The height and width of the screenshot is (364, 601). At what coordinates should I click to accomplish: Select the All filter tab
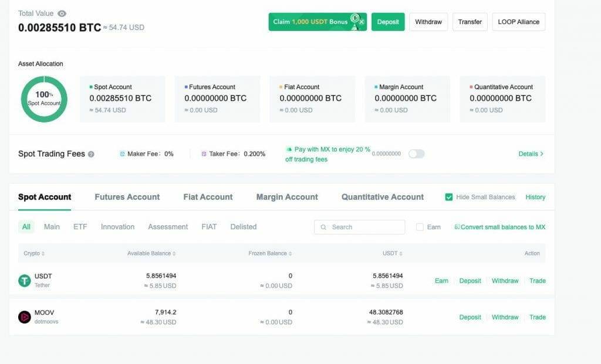coord(26,227)
